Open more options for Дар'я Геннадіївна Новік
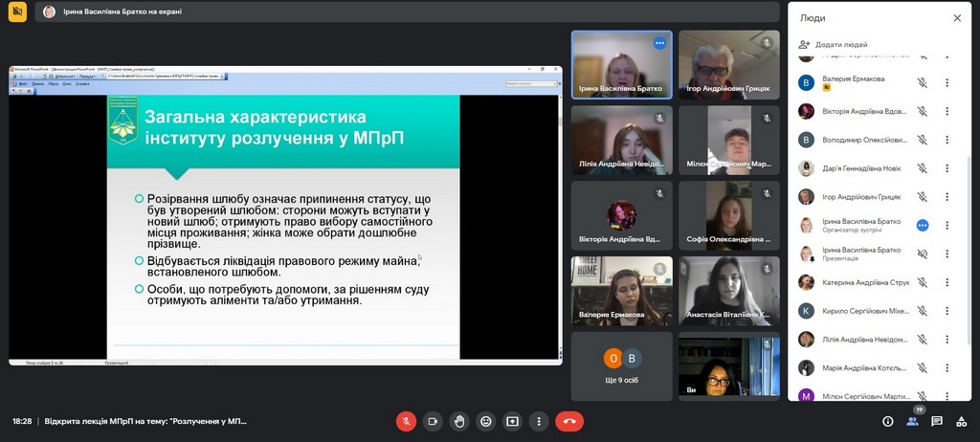This screenshot has width=980, height=442. click(x=947, y=168)
